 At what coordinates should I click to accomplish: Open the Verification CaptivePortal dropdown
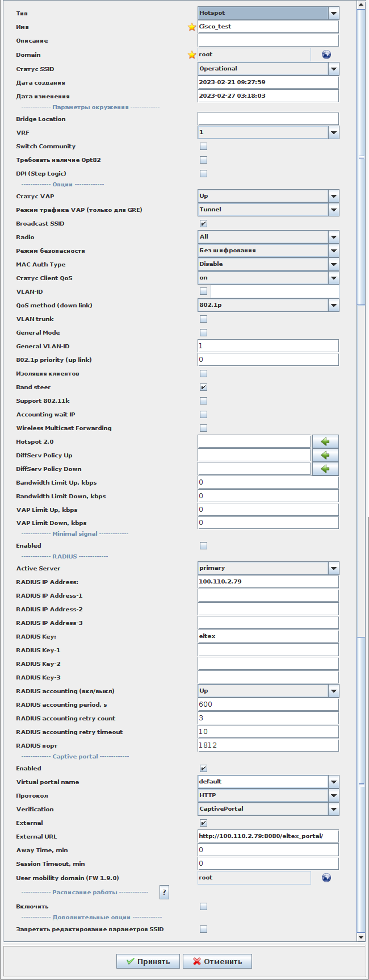pyautogui.click(x=333, y=809)
